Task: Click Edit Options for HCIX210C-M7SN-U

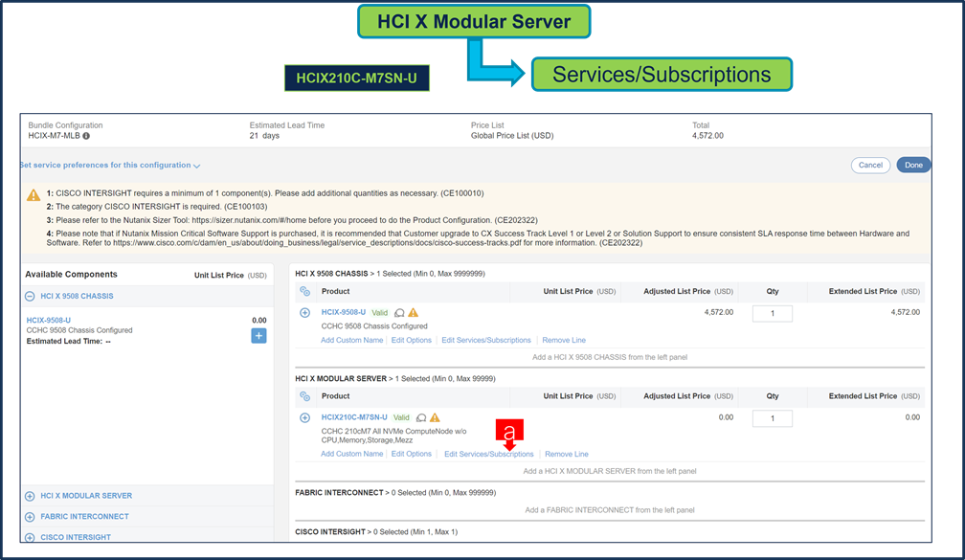Action: [x=411, y=454]
